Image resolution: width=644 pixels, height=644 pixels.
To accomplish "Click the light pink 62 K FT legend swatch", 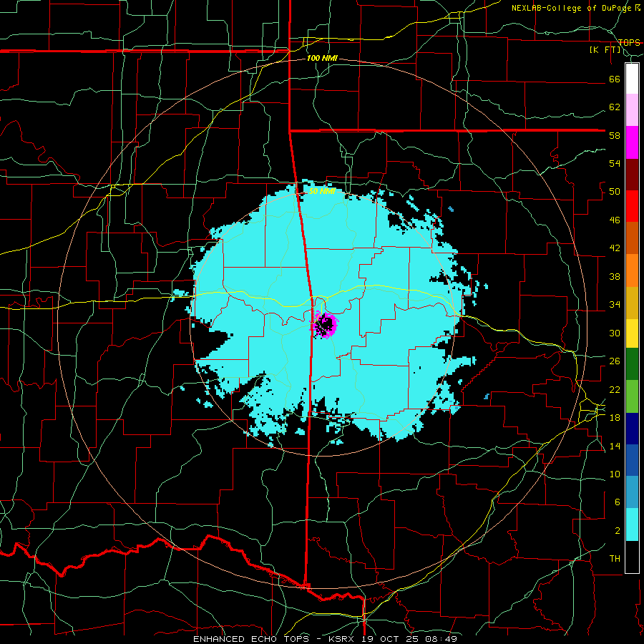I will (x=632, y=110).
